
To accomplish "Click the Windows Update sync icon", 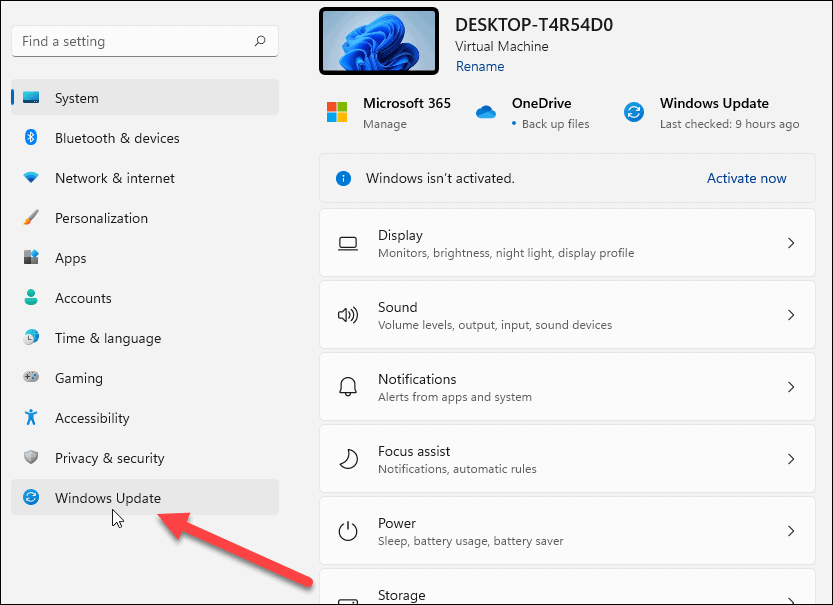I will 30,497.
